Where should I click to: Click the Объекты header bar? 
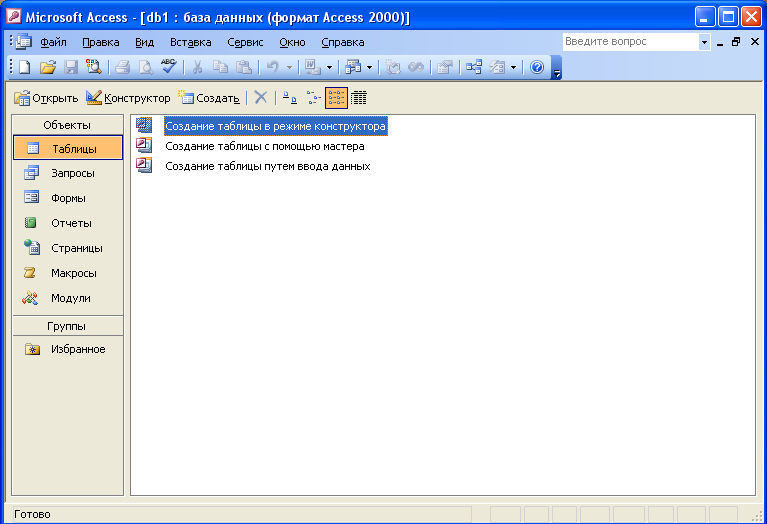point(68,125)
